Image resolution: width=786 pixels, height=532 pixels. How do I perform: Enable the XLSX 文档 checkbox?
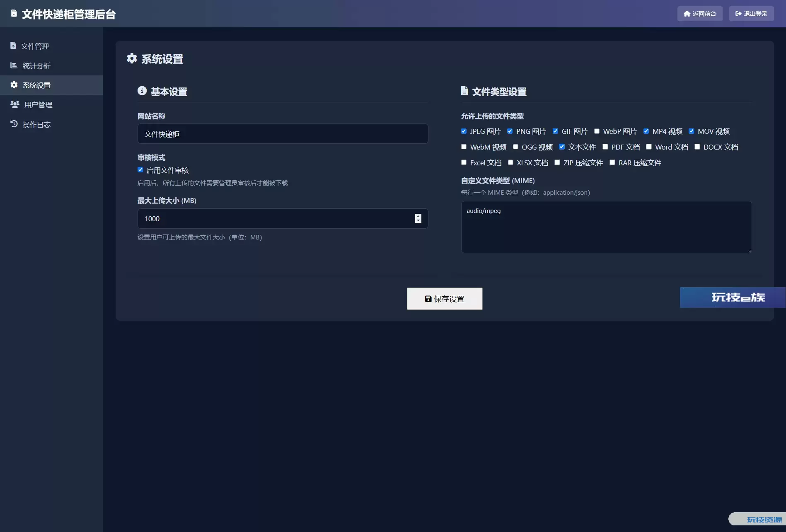(511, 162)
